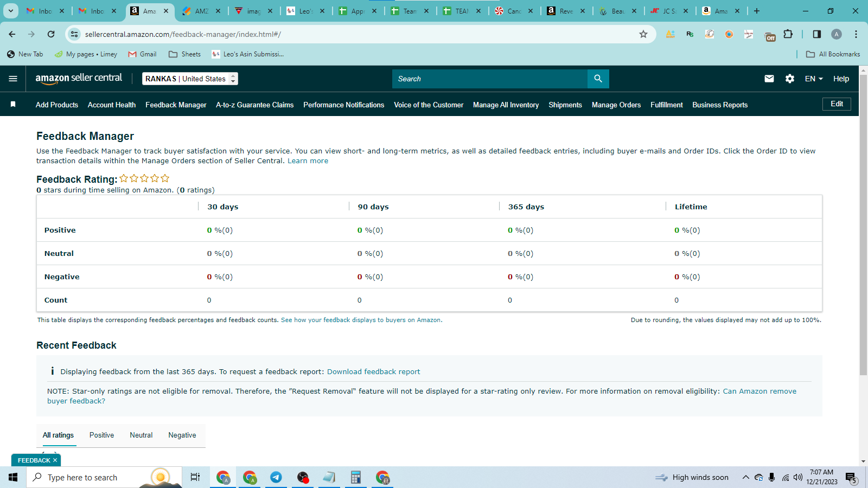
Task: Expand the EN language dropdown
Action: pyautogui.click(x=814, y=79)
